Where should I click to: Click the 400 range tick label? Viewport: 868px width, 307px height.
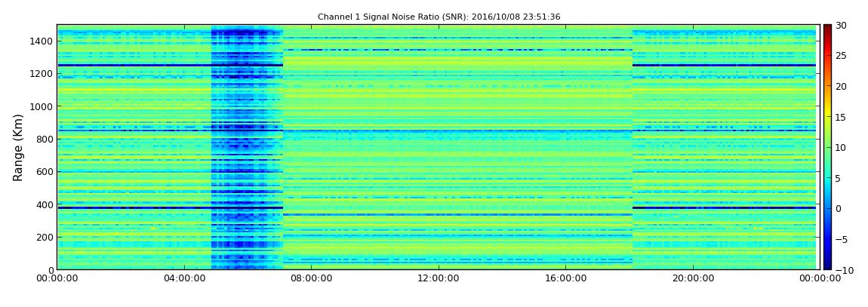(x=45, y=204)
